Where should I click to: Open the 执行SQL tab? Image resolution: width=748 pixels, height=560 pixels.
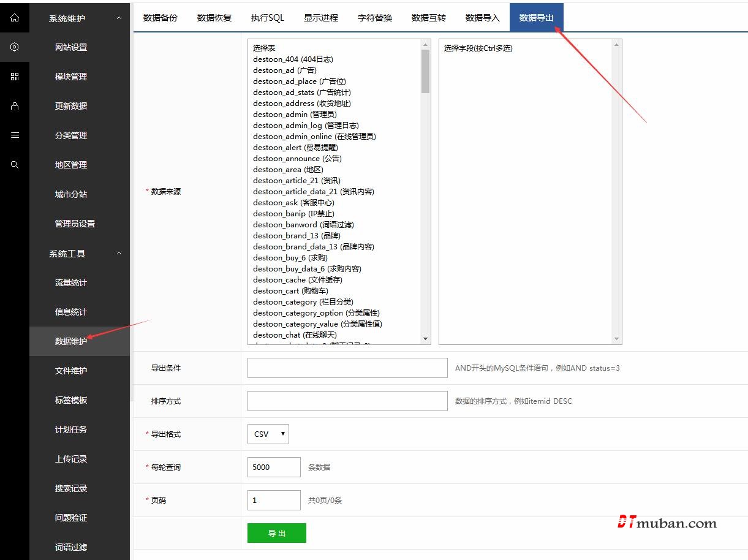(x=268, y=18)
